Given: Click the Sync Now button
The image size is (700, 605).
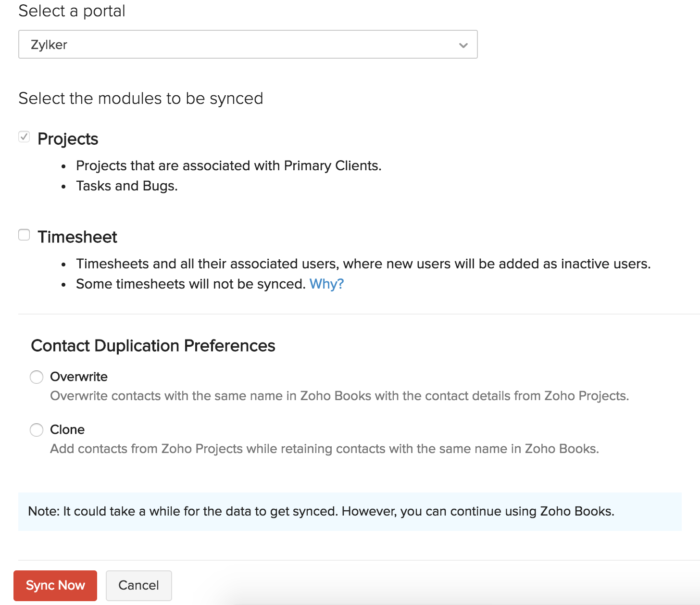Looking at the screenshot, I should tap(55, 585).
